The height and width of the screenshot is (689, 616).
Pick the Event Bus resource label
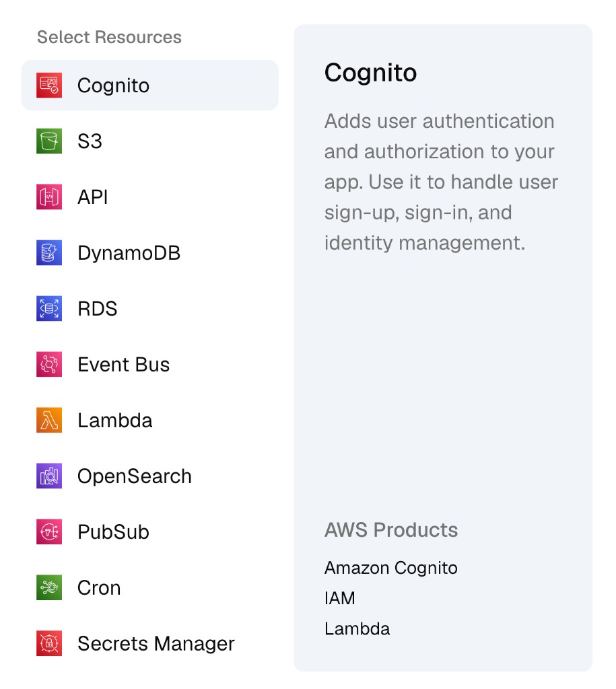(124, 365)
